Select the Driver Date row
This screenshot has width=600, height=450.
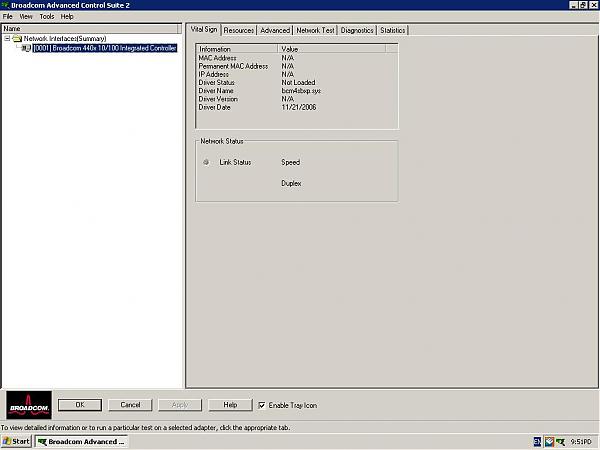tap(297, 108)
